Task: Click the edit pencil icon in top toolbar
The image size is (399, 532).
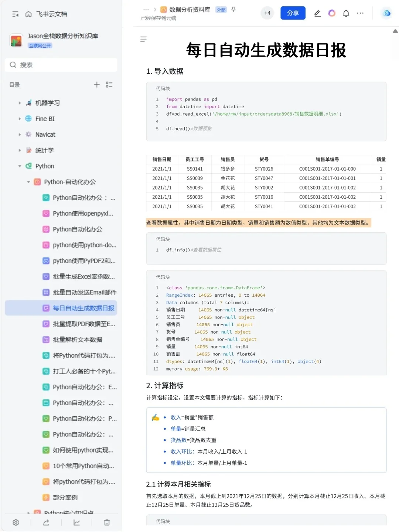Action: [x=317, y=13]
